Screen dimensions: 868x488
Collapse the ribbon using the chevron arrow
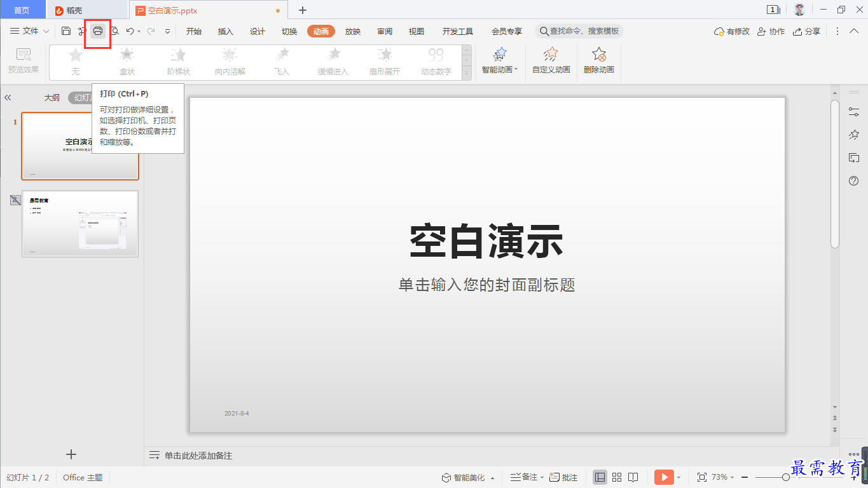pyautogui.click(x=854, y=31)
